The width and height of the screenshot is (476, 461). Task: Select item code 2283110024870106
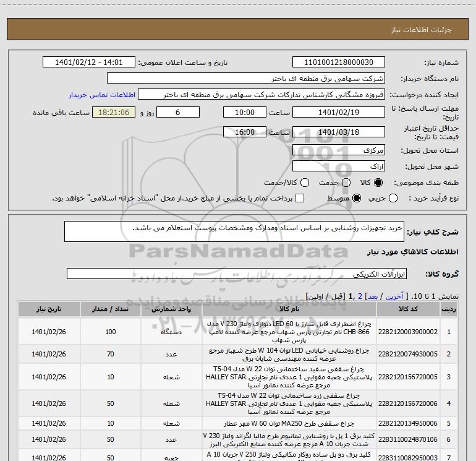tap(408, 439)
